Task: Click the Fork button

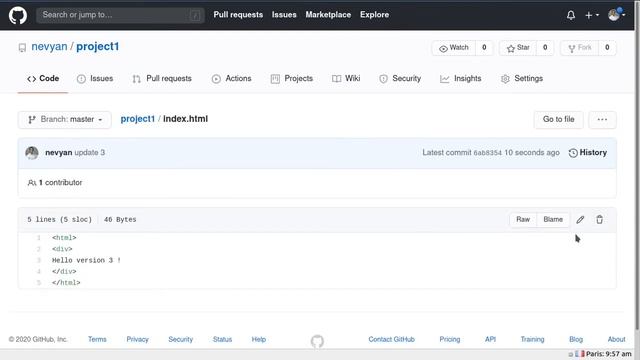Action: [580, 48]
